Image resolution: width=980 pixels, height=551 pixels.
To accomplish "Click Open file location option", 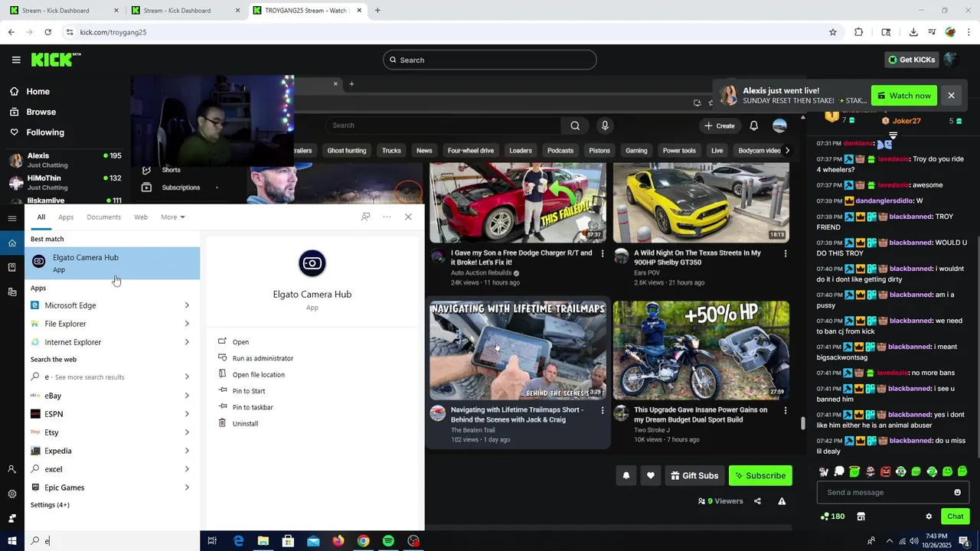I will (x=258, y=375).
